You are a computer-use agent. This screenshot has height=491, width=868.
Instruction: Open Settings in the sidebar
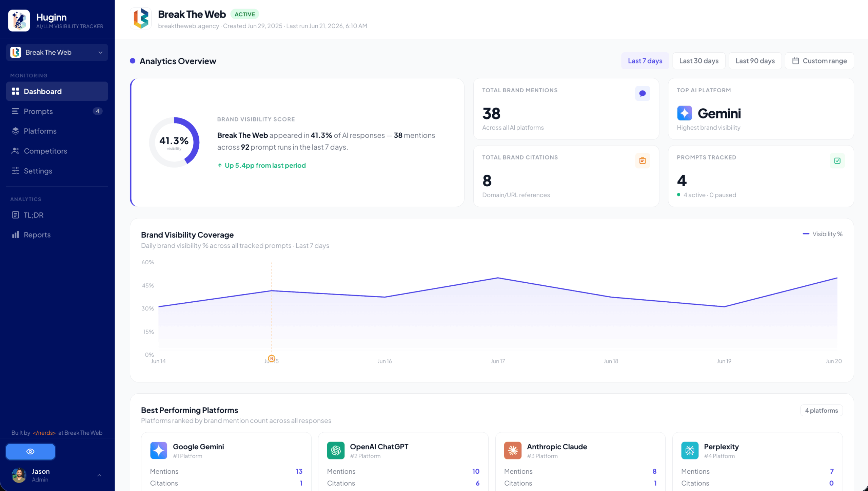tap(57, 171)
